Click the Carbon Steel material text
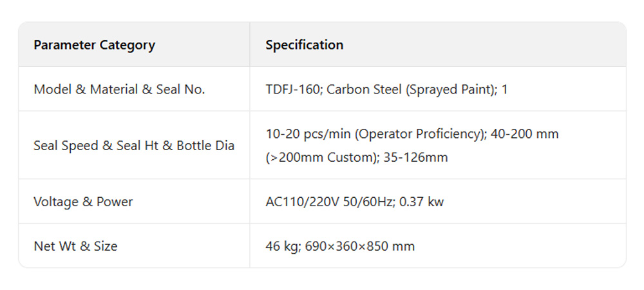The width and height of the screenshot is (644, 290). 365,90
